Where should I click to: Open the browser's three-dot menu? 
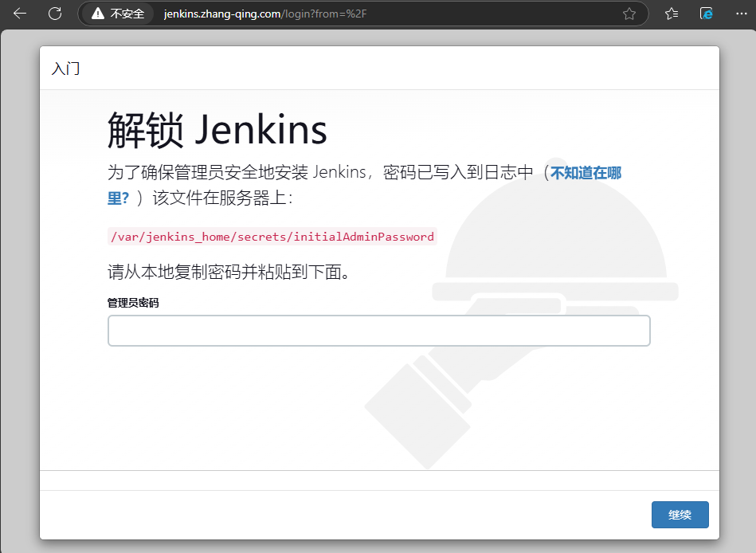(x=742, y=14)
